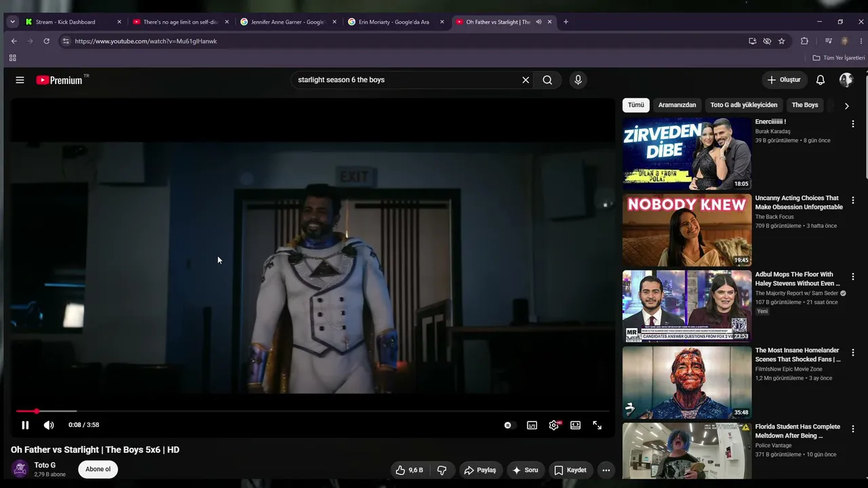Start voice search with the microphone
Screen dimensions: 868x488
578,80
